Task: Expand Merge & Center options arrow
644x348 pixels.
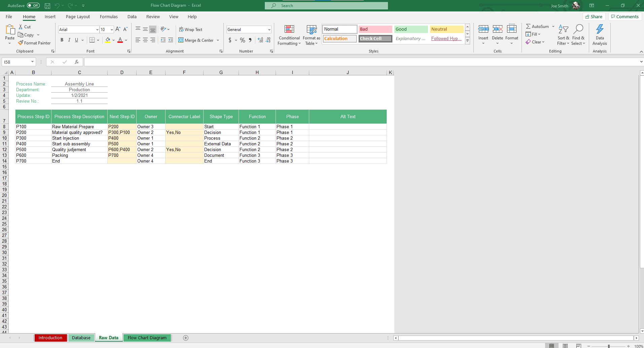Action: (218, 40)
